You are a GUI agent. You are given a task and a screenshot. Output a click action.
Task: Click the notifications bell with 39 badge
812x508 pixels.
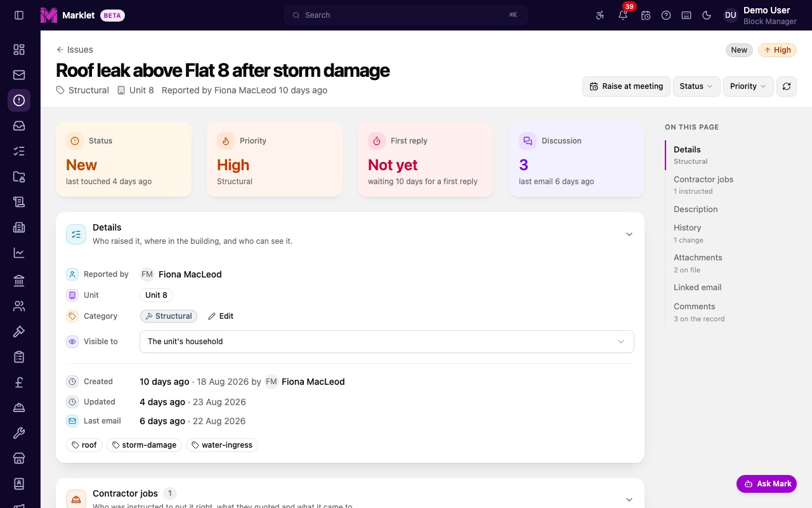point(623,15)
